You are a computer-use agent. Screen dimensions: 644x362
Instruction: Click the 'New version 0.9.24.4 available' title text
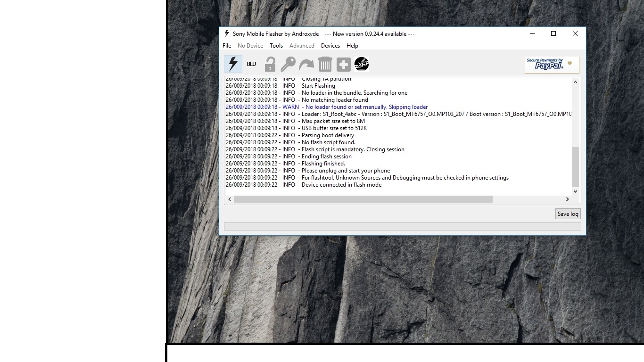(x=370, y=34)
